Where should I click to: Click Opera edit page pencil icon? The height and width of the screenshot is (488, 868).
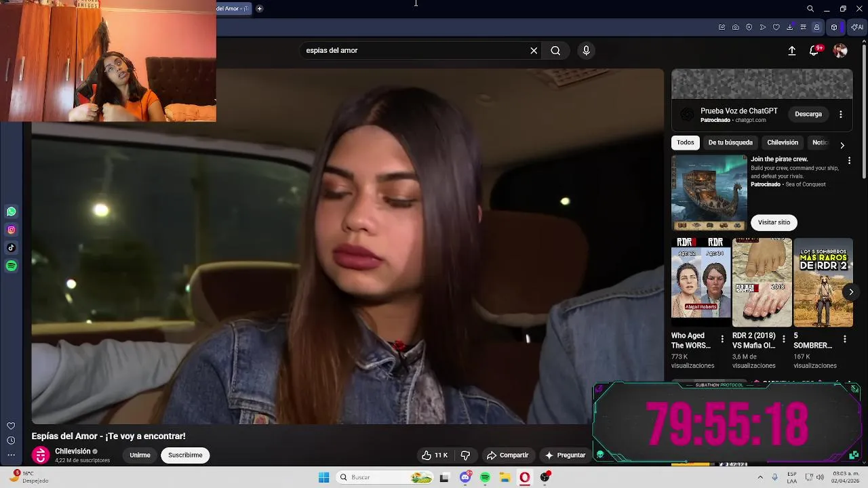pyautogui.click(x=722, y=27)
